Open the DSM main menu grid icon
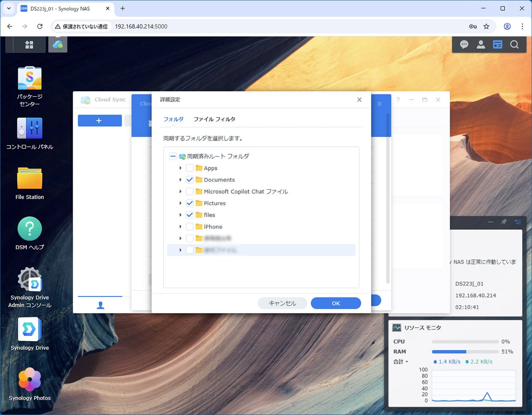 pyautogui.click(x=29, y=45)
